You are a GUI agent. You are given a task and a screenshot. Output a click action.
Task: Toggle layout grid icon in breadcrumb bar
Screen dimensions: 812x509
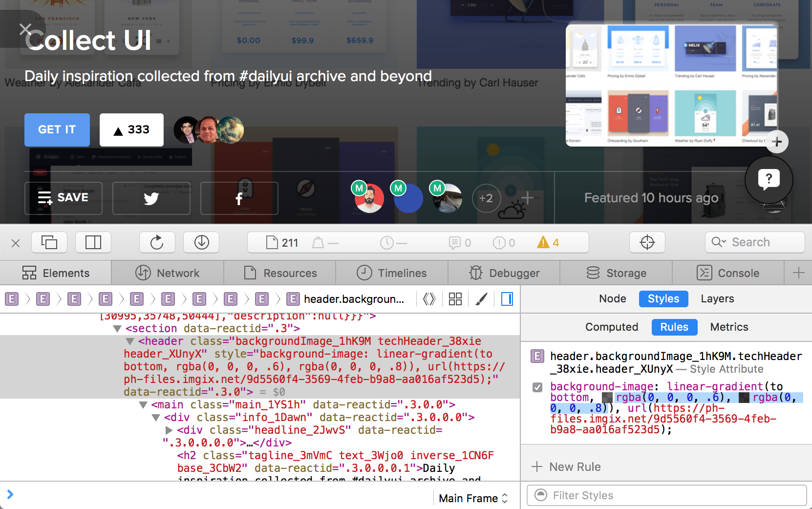point(455,299)
